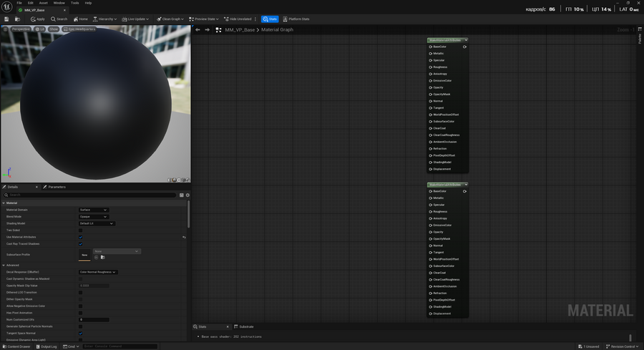The width and height of the screenshot is (644, 350).
Task: Click the Home toolbar icon
Action: coord(80,19)
